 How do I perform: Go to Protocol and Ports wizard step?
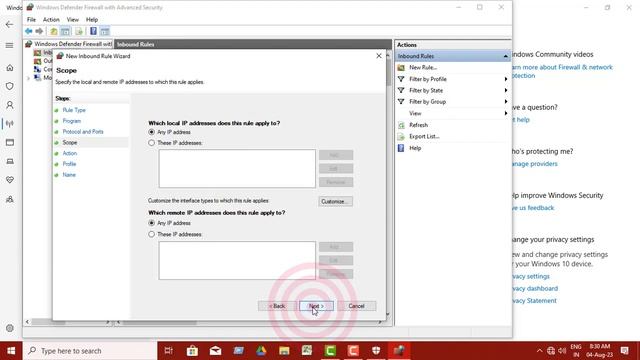(83, 132)
